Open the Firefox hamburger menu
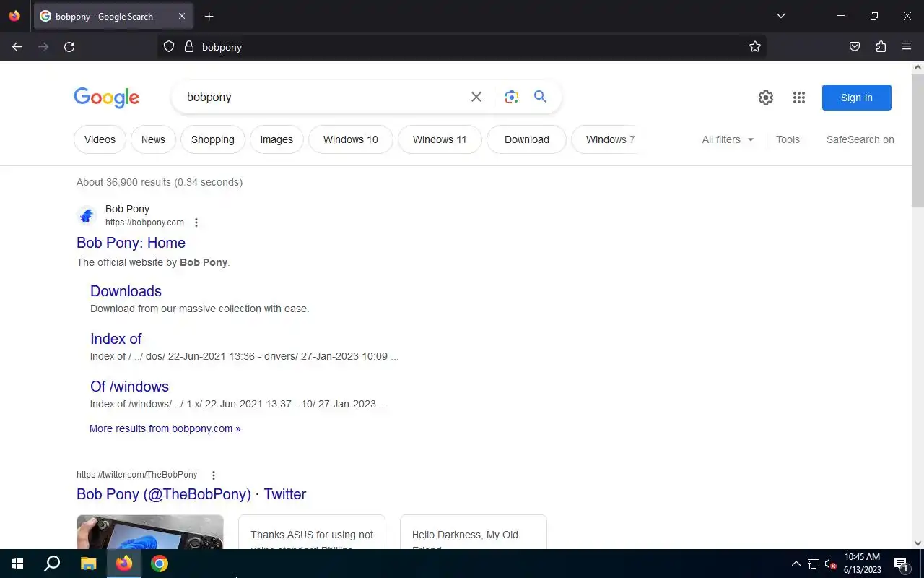This screenshot has width=924, height=578. click(907, 47)
